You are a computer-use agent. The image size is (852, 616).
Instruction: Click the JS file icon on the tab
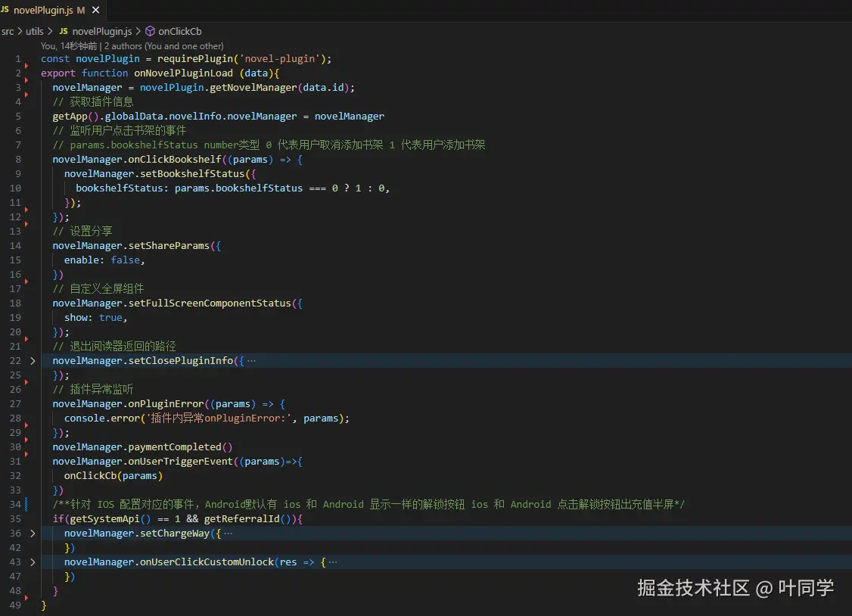pyautogui.click(x=5, y=10)
